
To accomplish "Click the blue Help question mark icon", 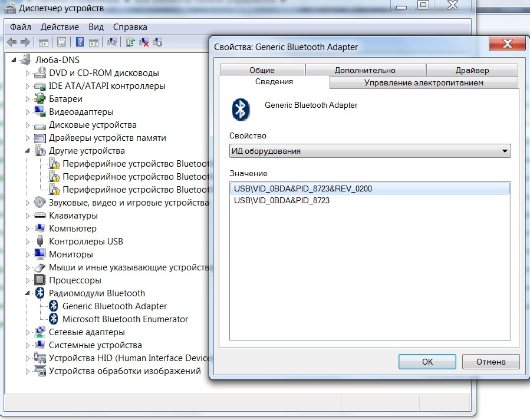I will [80, 42].
